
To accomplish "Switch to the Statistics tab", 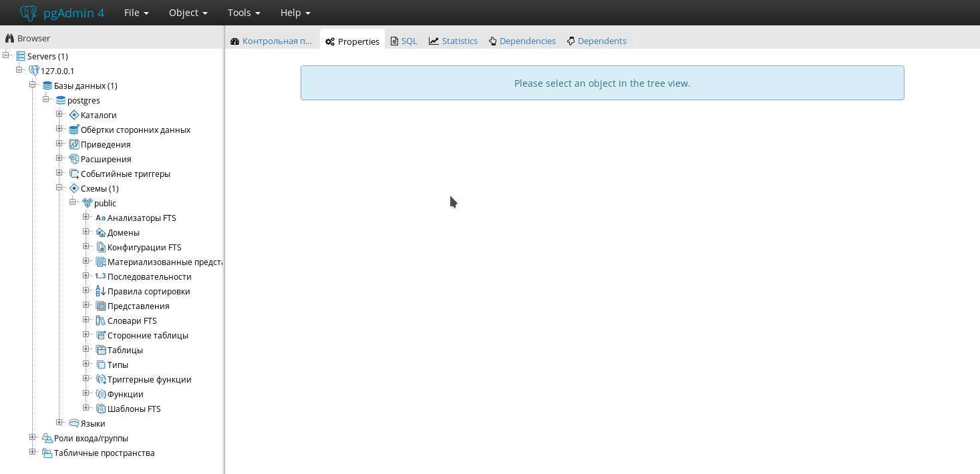I will [454, 41].
